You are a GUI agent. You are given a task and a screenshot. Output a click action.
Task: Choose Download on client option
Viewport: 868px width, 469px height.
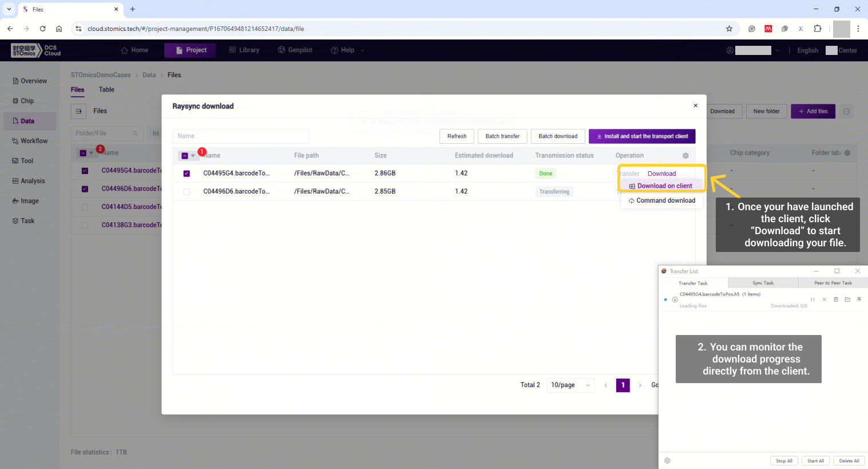(661, 186)
